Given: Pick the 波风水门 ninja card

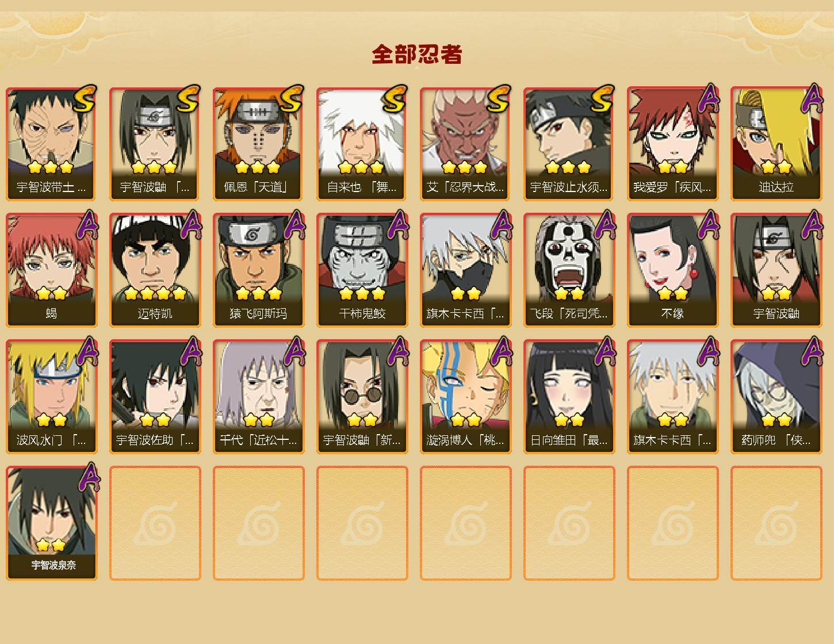Looking at the screenshot, I should pyautogui.click(x=51, y=397).
